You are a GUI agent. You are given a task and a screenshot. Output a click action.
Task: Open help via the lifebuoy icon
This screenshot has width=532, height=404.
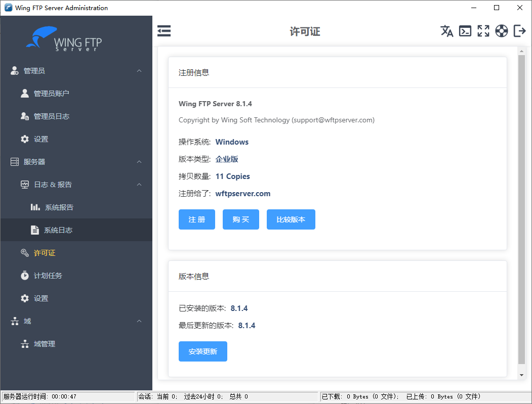click(502, 31)
